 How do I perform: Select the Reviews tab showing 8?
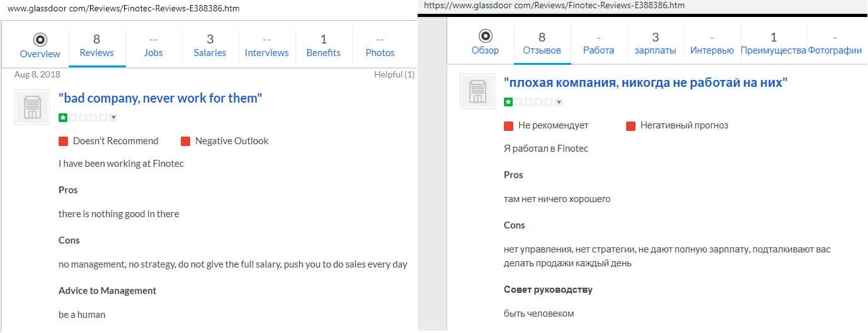pos(97,45)
